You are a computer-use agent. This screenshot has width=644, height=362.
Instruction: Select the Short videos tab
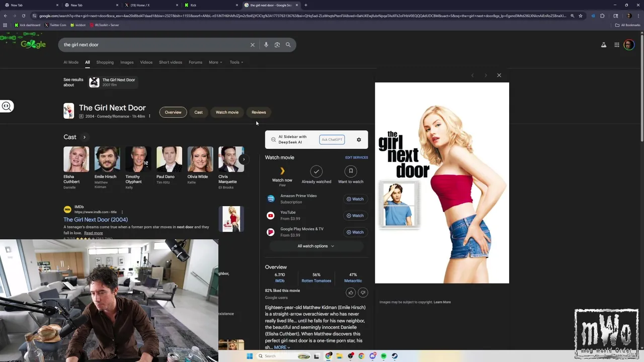tap(171, 62)
